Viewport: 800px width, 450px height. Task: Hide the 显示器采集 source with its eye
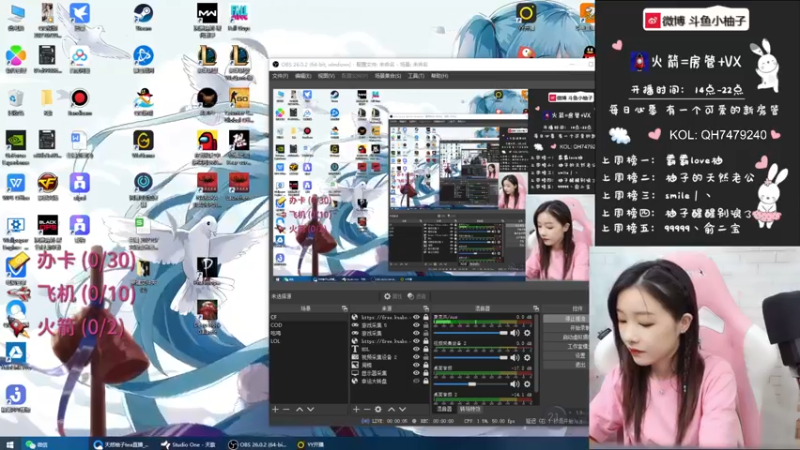coord(416,373)
